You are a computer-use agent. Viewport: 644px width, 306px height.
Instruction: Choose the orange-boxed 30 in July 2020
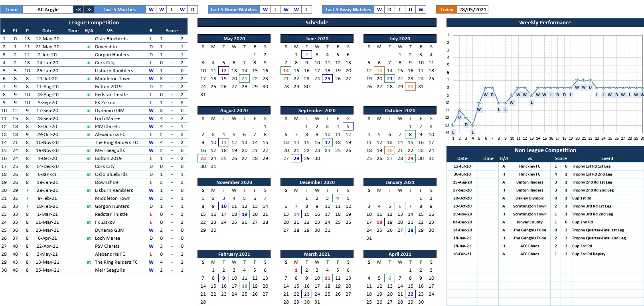pos(410,87)
